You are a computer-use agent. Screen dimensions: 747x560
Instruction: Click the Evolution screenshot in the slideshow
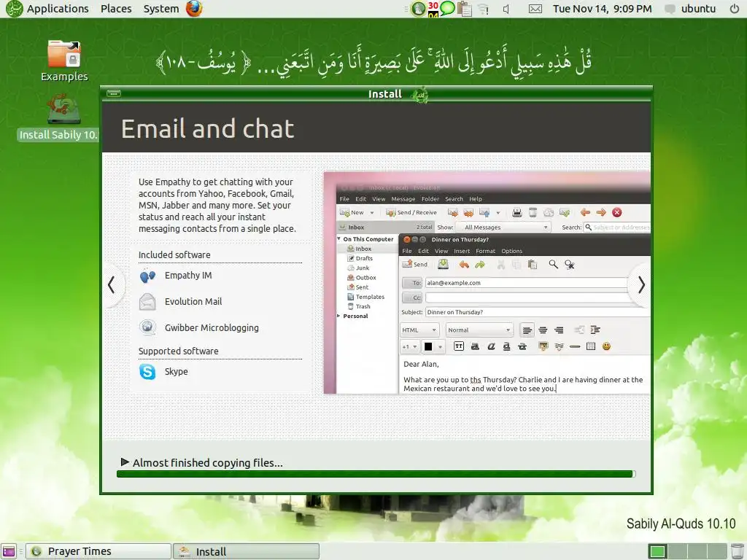tap(487, 283)
